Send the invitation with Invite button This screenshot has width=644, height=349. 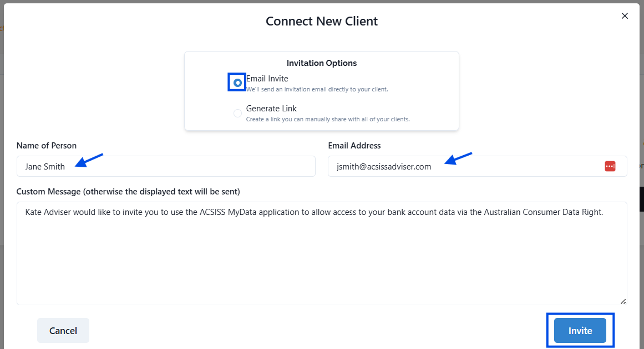[580, 331]
